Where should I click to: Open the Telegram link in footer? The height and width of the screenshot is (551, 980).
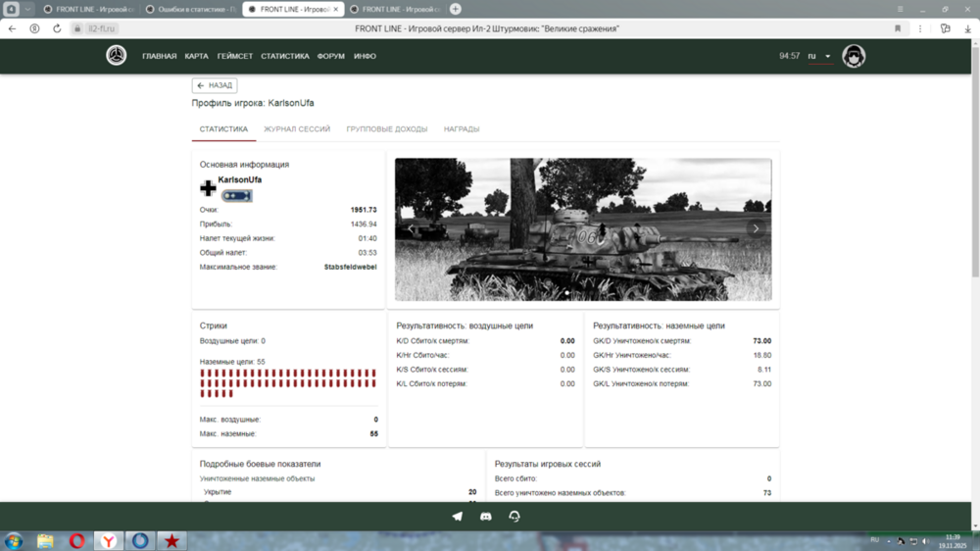click(457, 516)
